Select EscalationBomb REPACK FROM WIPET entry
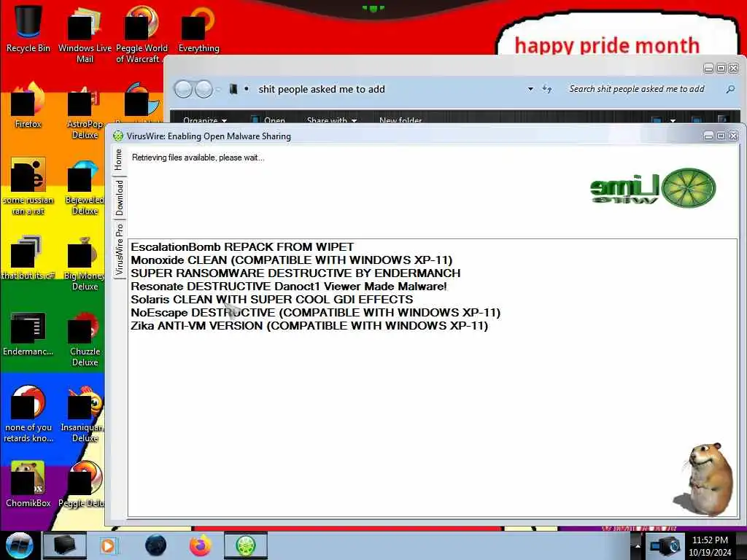This screenshot has height=560, width=747. coord(242,247)
